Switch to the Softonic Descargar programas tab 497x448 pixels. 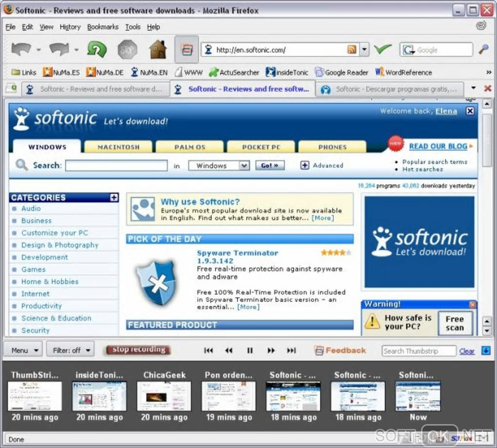tap(389, 89)
